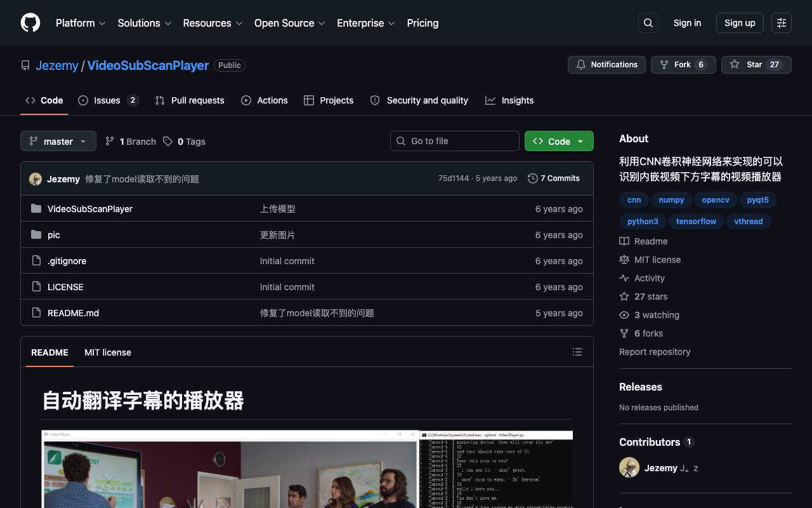The image size is (812, 508).
Task: Click the MIT license scale icon
Action: click(624, 260)
